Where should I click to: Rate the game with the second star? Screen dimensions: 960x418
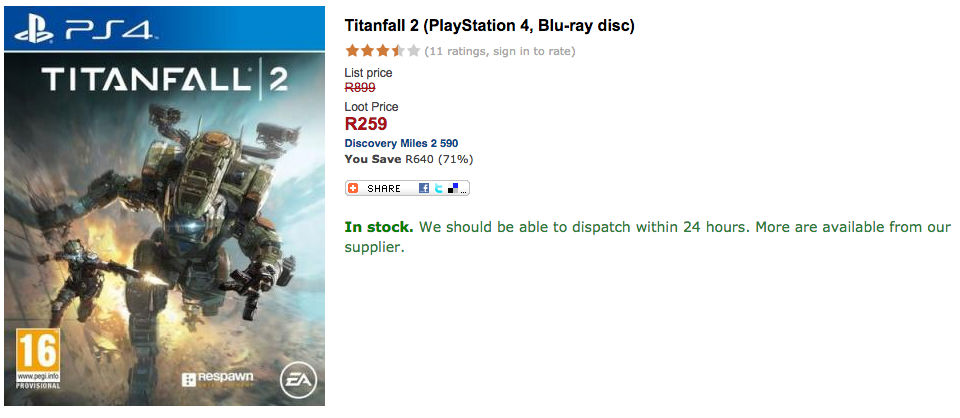point(367,50)
